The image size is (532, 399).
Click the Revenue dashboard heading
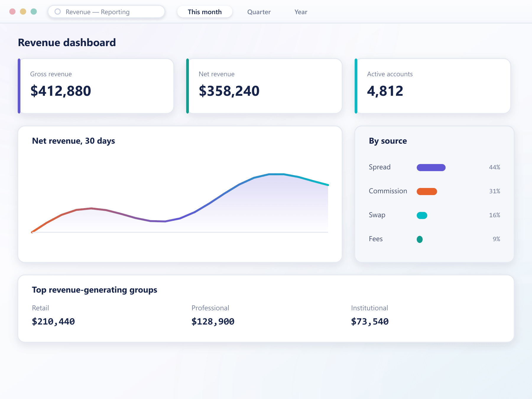point(67,43)
